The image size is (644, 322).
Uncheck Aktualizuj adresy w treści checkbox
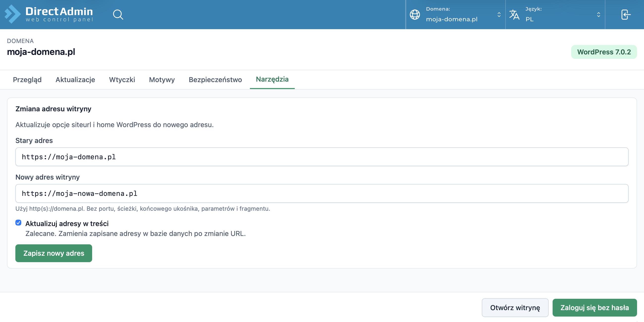point(18,223)
